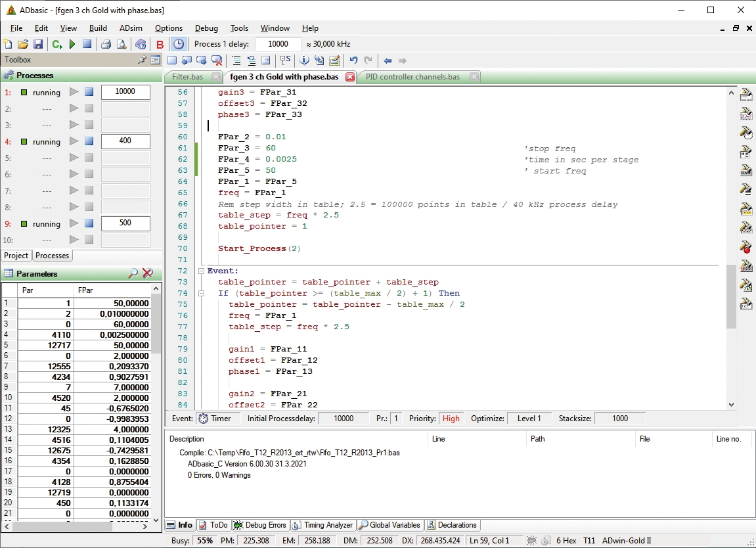Open the ADsim menu
This screenshot has width=756, height=548.
point(131,28)
